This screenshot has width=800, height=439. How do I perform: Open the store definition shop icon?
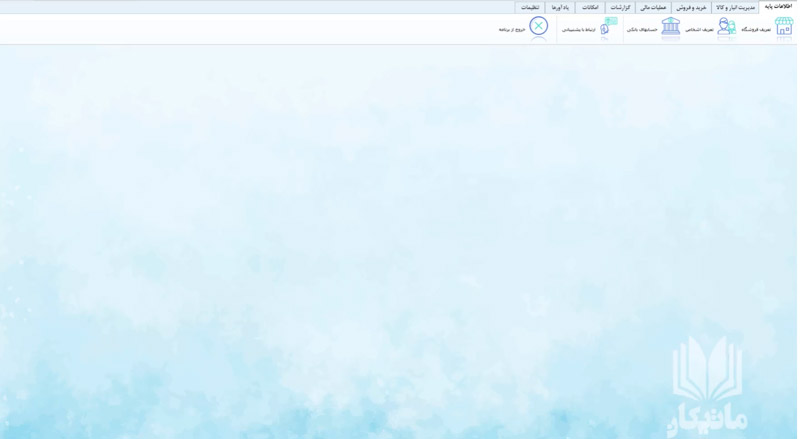(784, 26)
